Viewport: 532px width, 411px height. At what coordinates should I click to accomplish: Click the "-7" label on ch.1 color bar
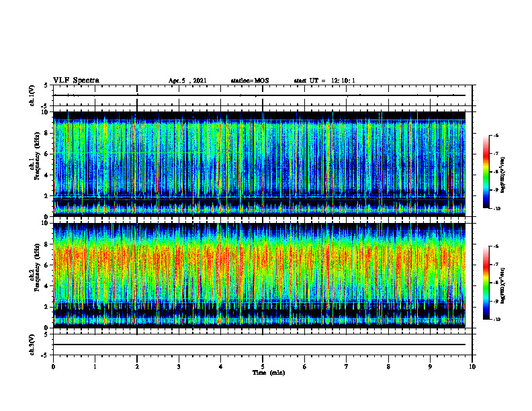coord(496,154)
